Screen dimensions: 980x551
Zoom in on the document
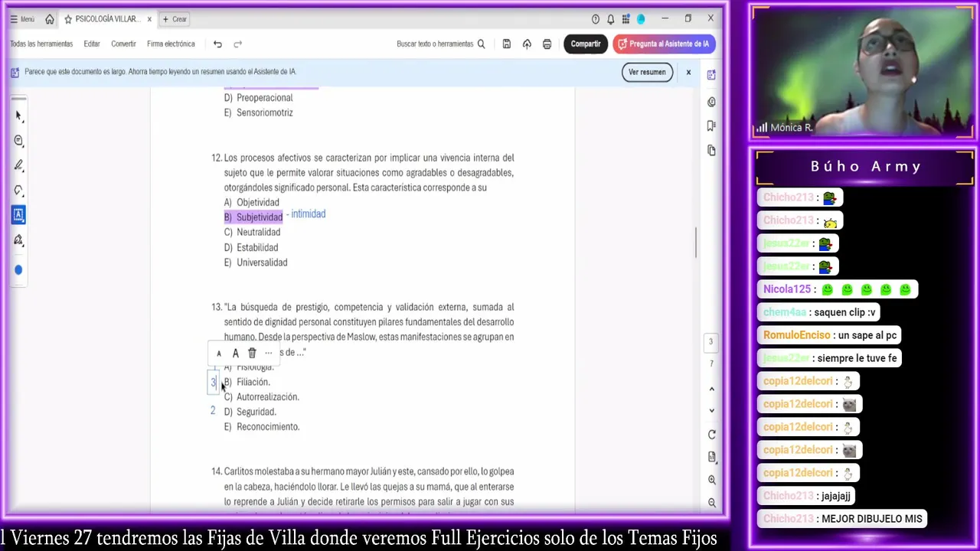711,480
